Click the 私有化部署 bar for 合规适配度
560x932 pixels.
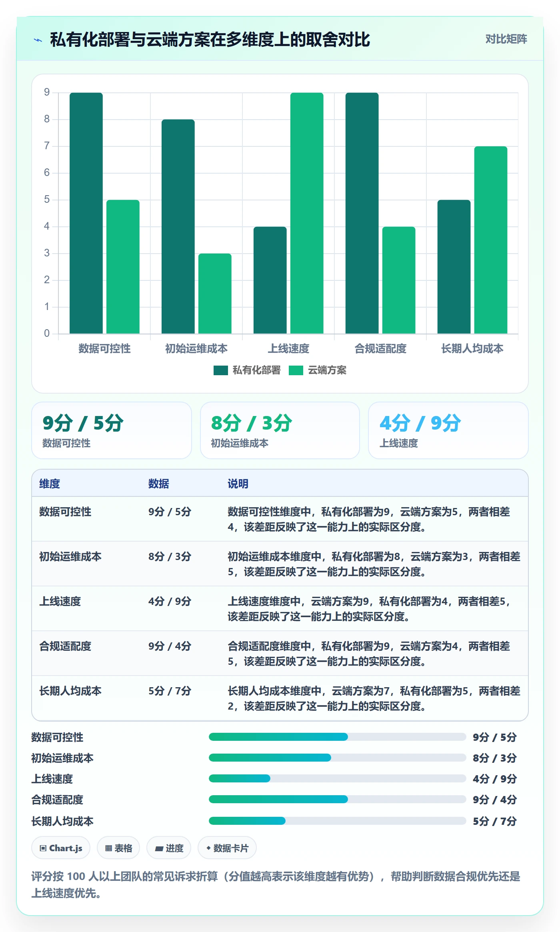pos(362,213)
